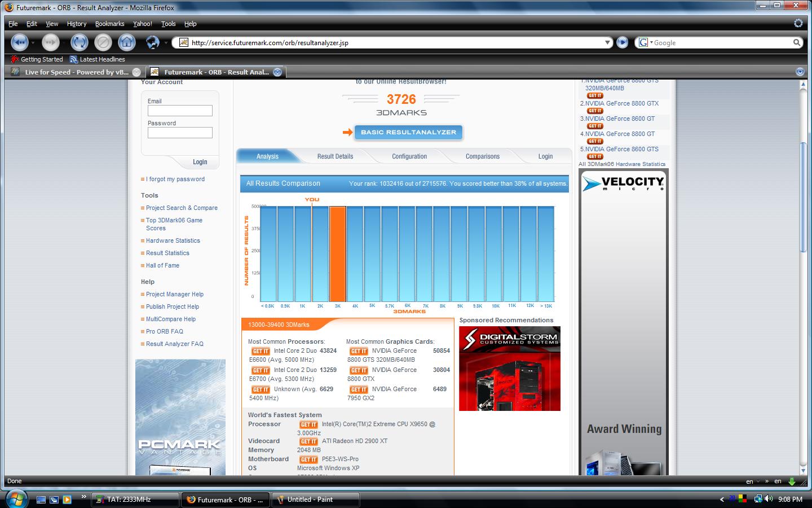812x508 pixels.
Task: Go to the Home page
Action: (x=127, y=42)
